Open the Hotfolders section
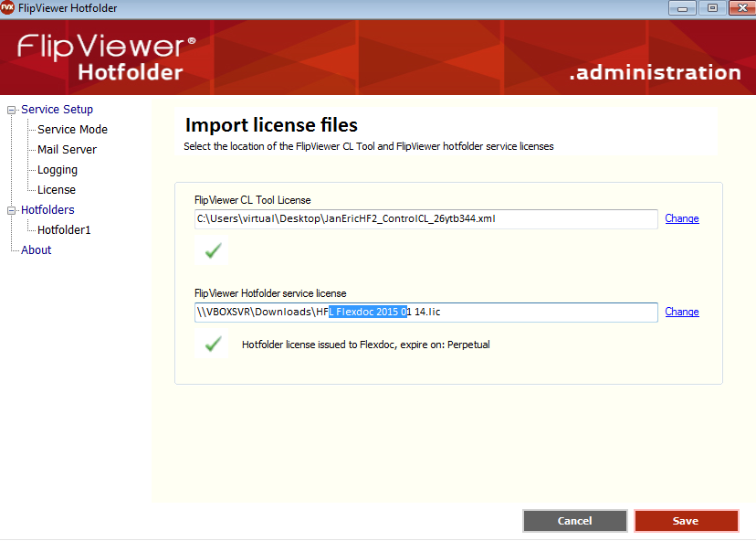The image size is (756, 541). coord(47,210)
